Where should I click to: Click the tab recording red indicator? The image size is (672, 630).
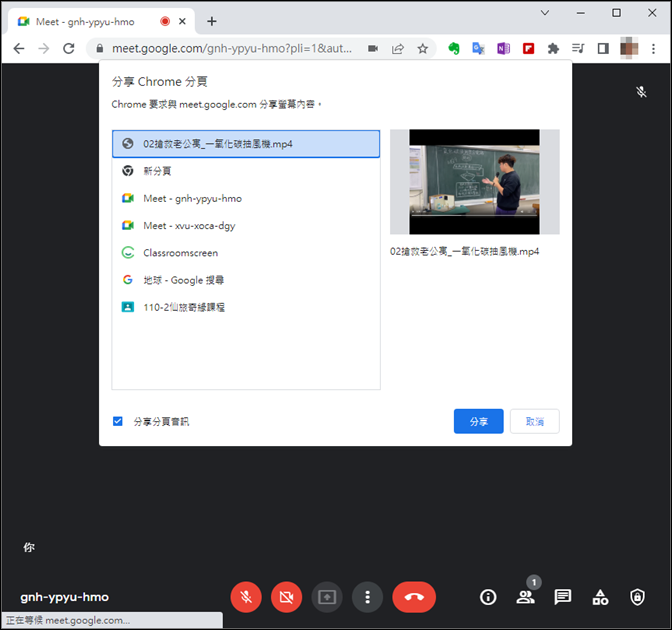tap(165, 21)
